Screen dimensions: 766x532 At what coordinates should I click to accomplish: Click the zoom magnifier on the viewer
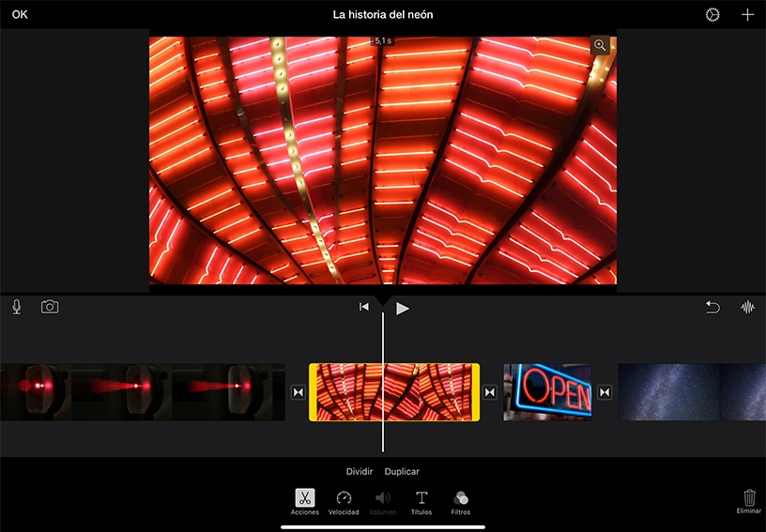(600, 45)
